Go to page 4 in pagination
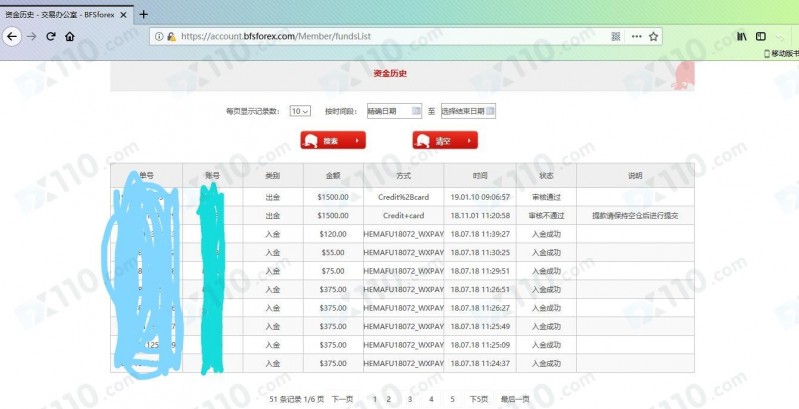Screen dimensions: 799x409 (431, 399)
